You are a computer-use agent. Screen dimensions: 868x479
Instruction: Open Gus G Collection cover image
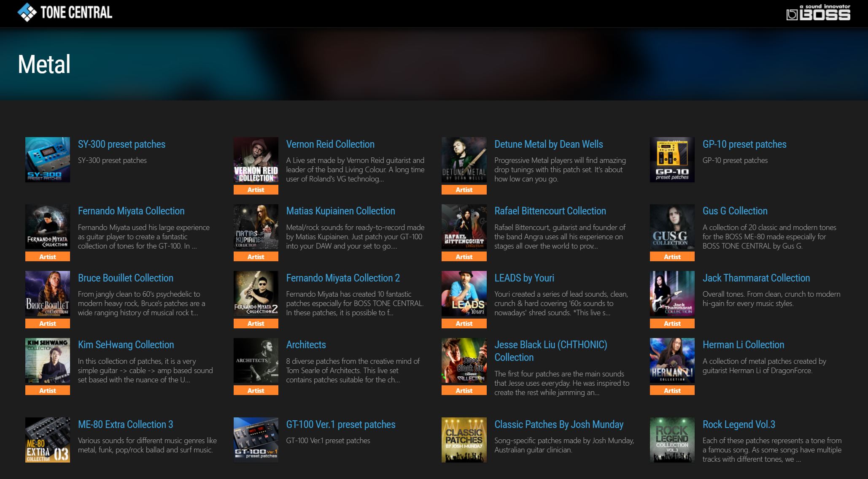tap(672, 227)
